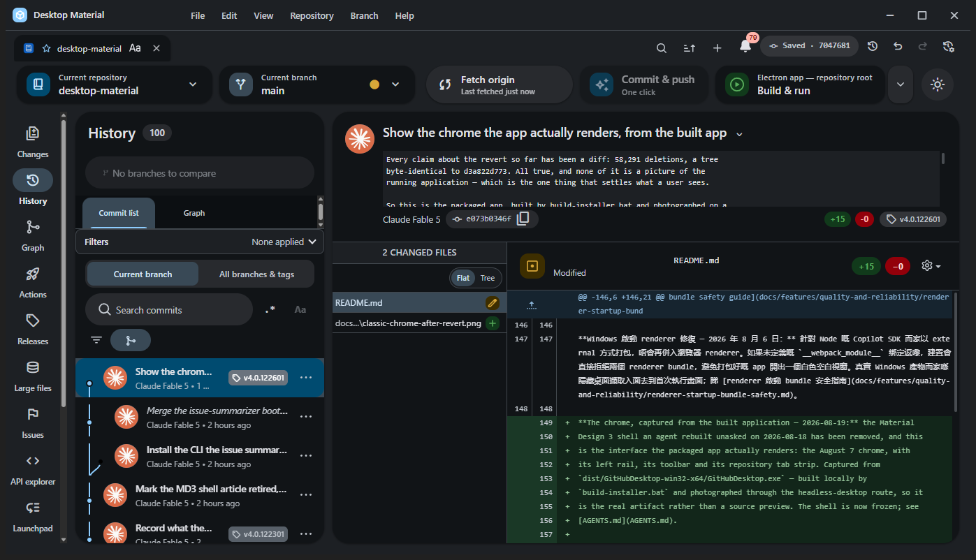Expand hidden diff lines above line 146
Image resolution: width=976 pixels, height=560 pixels.
(x=532, y=304)
